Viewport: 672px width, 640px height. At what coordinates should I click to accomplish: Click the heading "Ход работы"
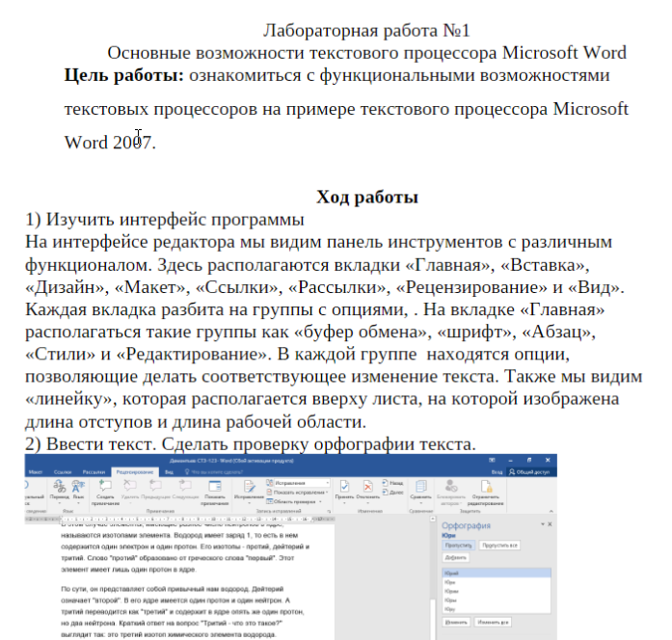coord(367,198)
